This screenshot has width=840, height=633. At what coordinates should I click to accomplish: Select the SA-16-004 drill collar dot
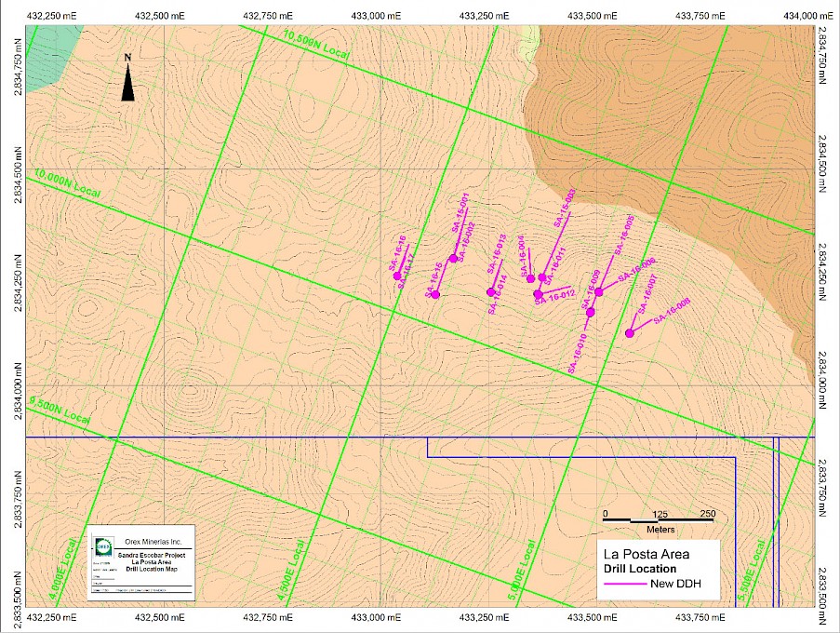(530, 278)
